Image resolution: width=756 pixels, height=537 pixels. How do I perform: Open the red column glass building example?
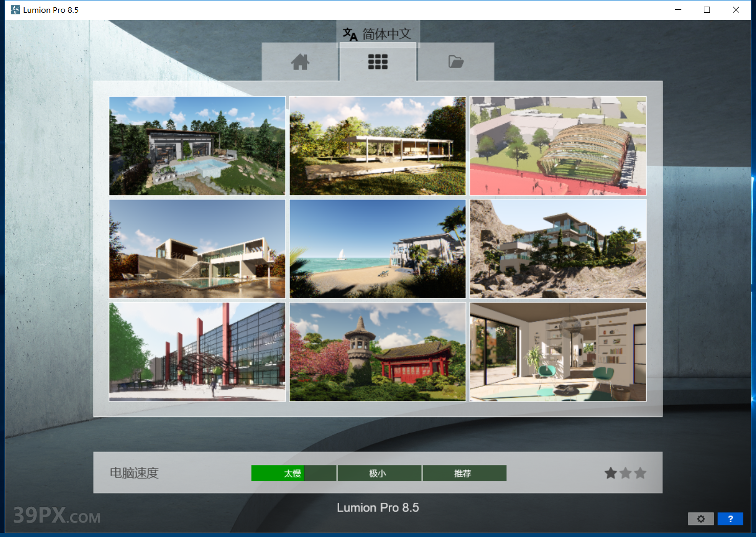[x=197, y=352]
